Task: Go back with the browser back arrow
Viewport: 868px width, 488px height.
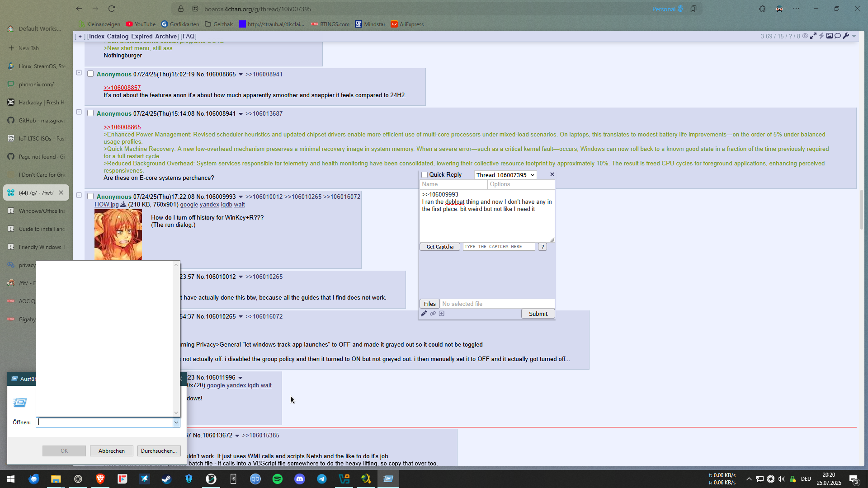Action: click(79, 9)
